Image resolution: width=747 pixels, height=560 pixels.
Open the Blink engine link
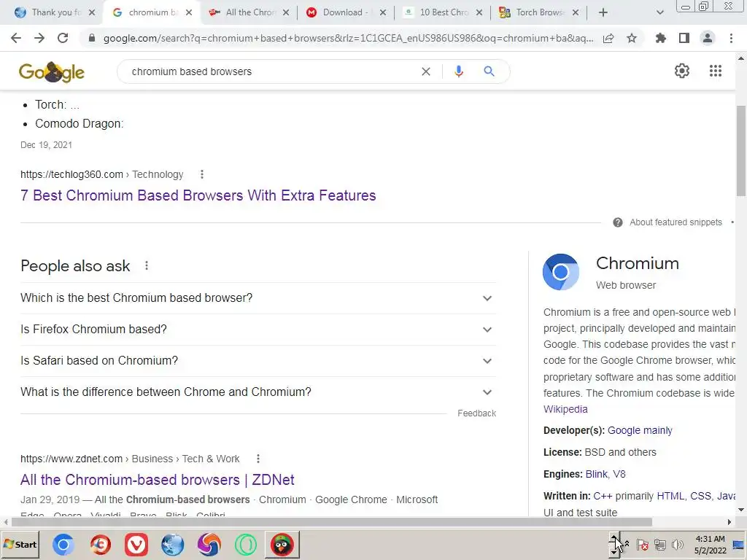[x=597, y=474]
